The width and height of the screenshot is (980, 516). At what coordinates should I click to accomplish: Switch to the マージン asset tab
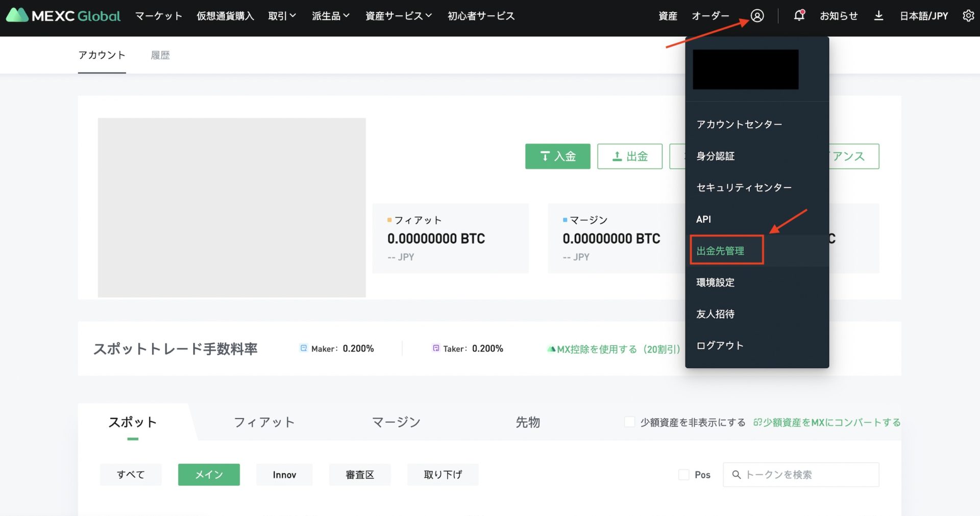pos(396,422)
